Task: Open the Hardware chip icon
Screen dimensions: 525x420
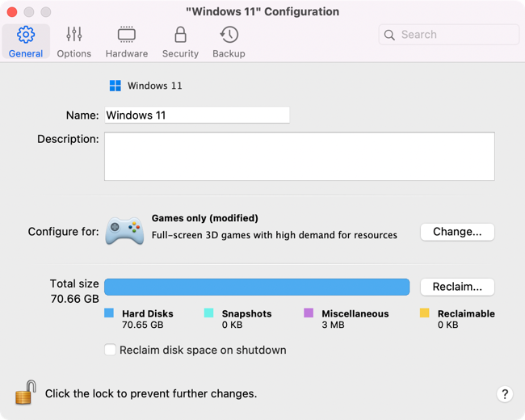Action: coord(127,35)
